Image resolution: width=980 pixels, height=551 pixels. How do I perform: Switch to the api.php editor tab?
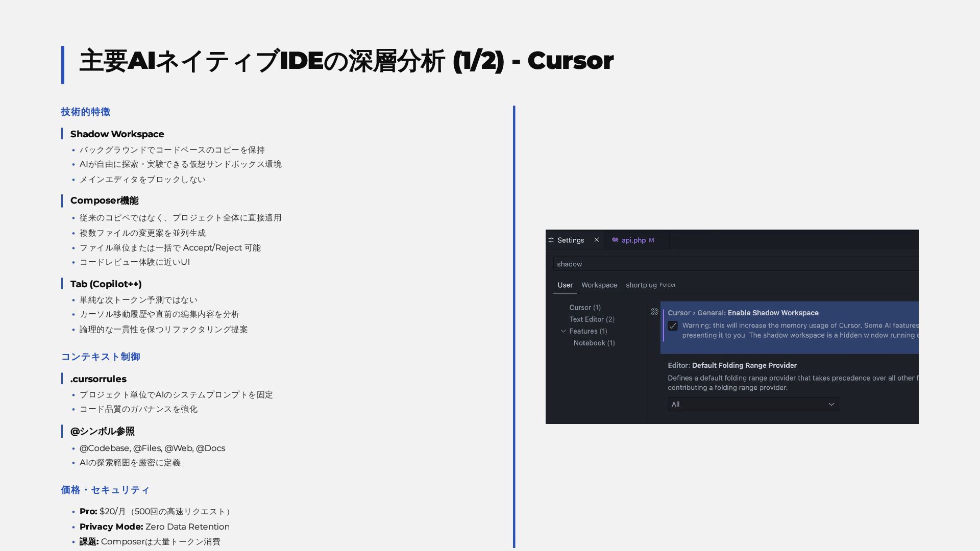pyautogui.click(x=633, y=240)
